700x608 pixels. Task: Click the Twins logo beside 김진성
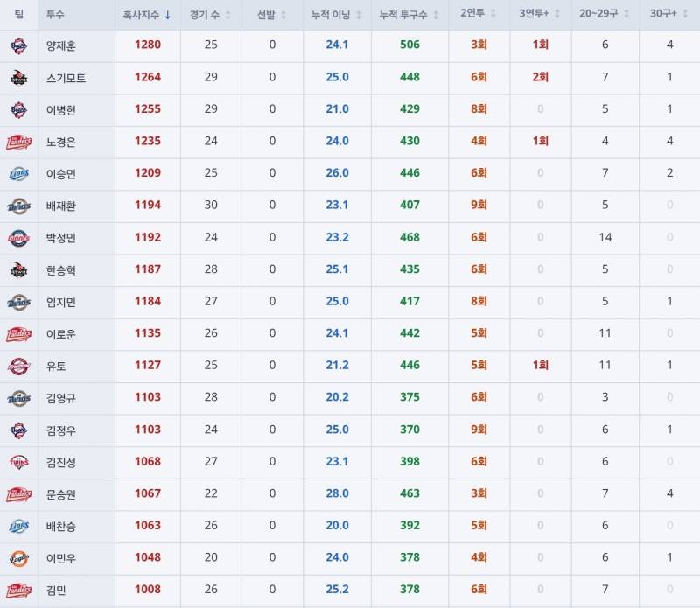[x=18, y=463]
